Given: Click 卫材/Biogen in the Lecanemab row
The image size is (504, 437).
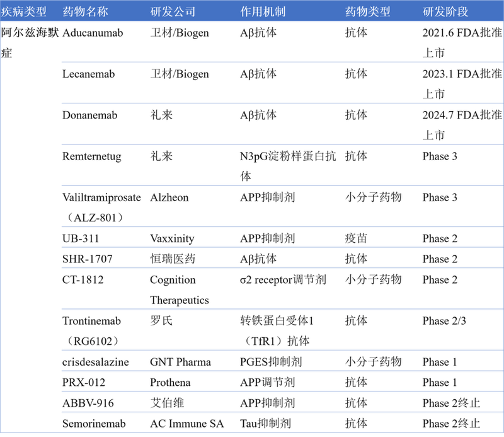Looking at the screenshot, I should point(180,74).
